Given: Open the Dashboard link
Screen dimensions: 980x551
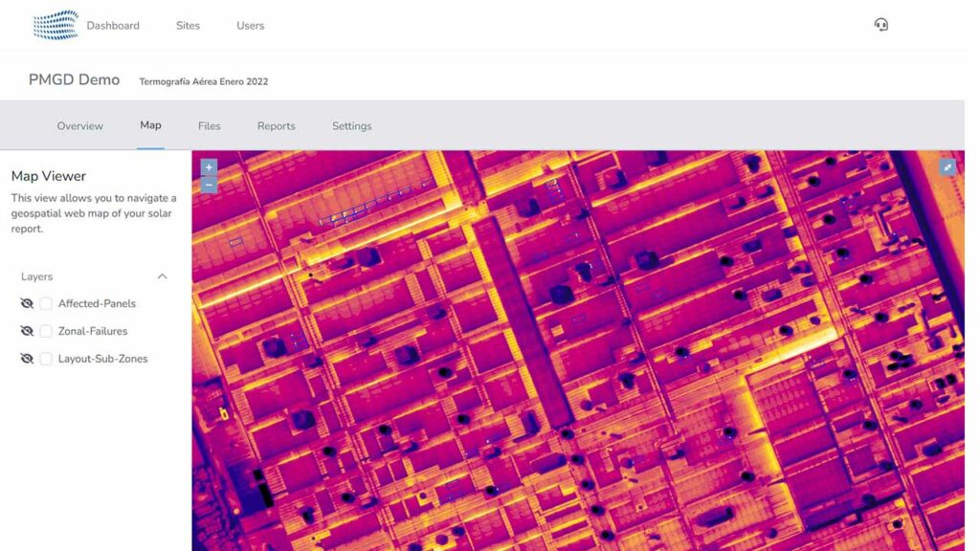Looking at the screenshot, I should 113,25.
